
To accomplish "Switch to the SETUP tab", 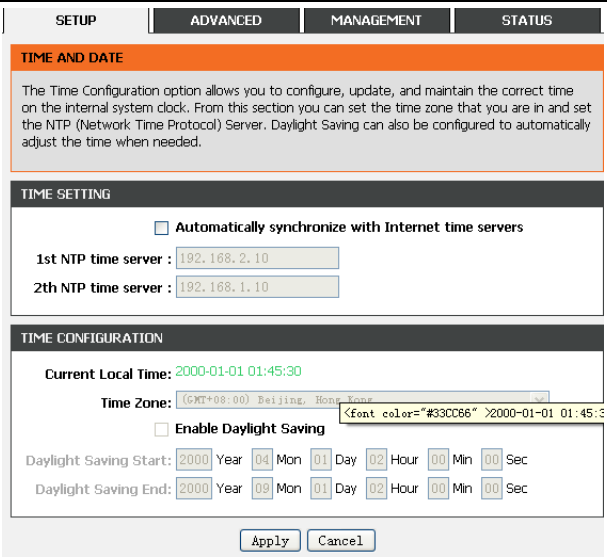I will [x=76, y=21].
